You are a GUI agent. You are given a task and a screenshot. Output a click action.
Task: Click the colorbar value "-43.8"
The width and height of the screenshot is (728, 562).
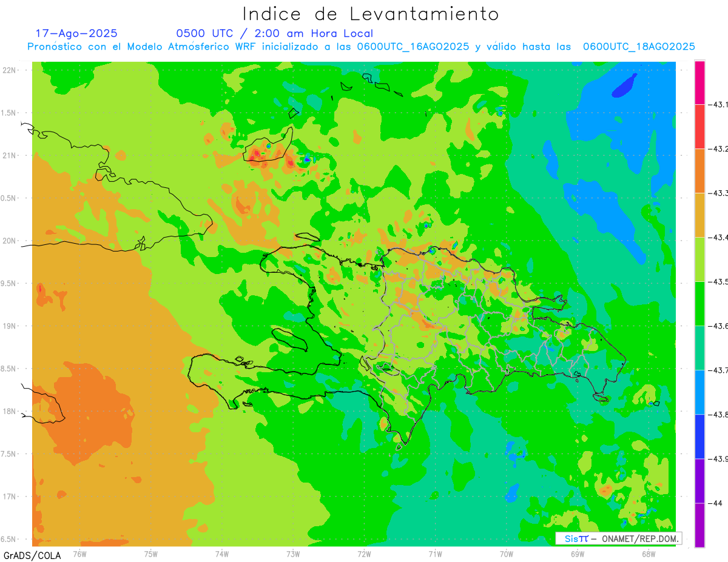click(x=718, y=415)
